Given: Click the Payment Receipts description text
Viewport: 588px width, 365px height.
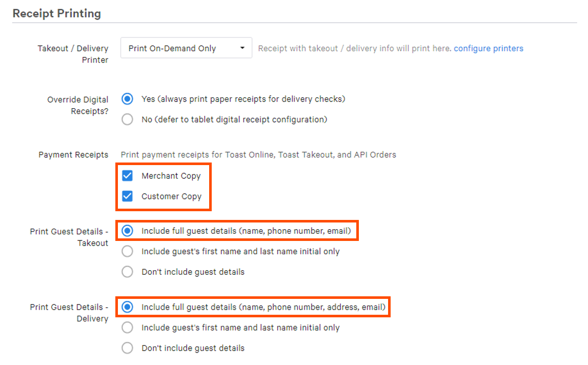Looking at the screenshot, I should 258,154.
